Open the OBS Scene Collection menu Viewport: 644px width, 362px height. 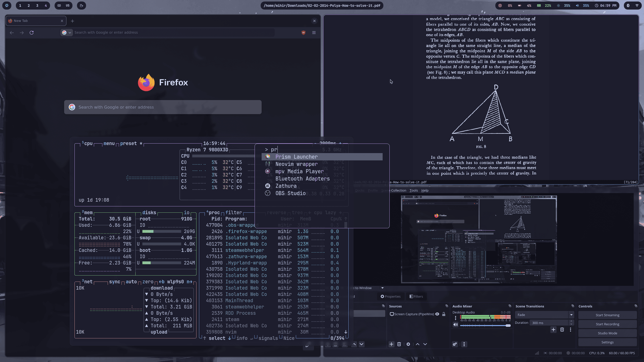point(394,191)
